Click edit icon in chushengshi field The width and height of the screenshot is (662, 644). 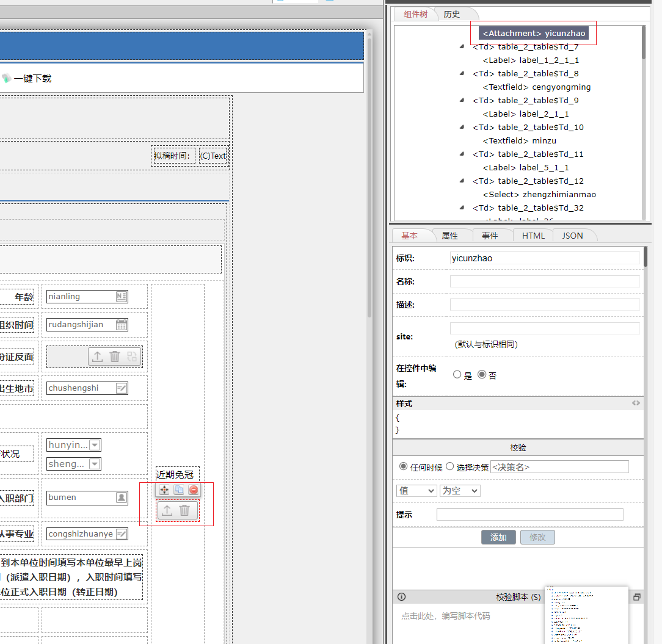121,388
